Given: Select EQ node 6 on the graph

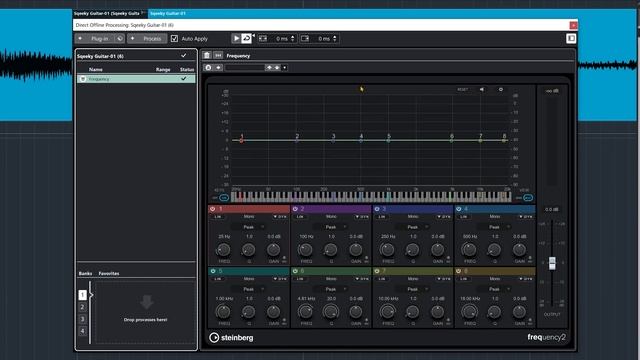Looking at the screenshot, I should tap(451, 140).
